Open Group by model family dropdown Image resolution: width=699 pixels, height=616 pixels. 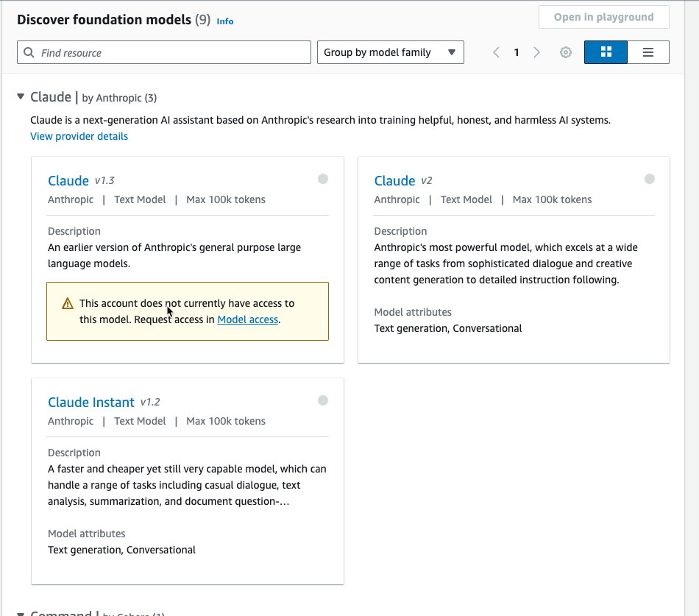pos(391,52)
